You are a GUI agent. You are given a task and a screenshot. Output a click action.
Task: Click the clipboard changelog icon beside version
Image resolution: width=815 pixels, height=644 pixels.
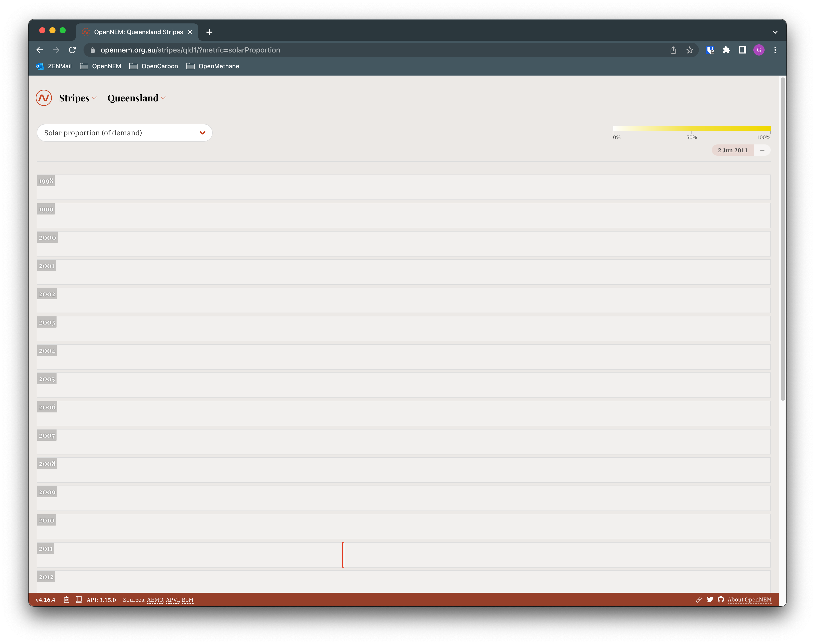(67, 599)
